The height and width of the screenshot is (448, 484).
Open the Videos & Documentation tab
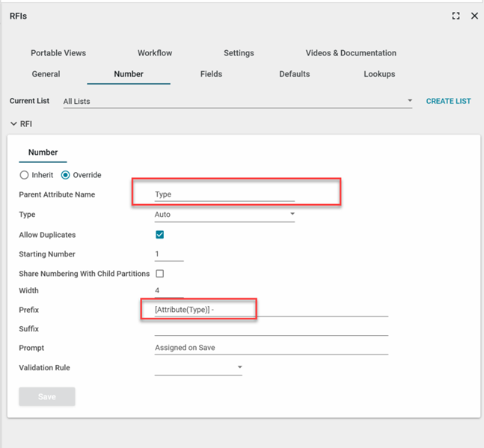(351, 53)
